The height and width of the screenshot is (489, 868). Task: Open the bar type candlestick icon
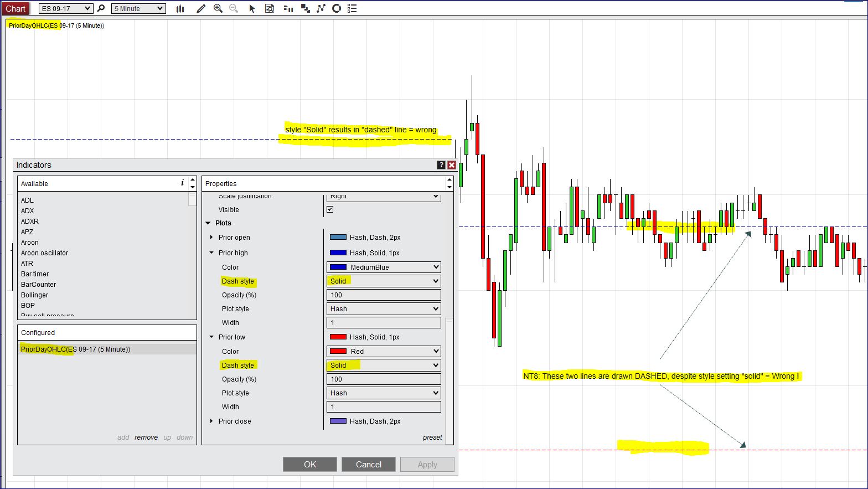[180, 8]
